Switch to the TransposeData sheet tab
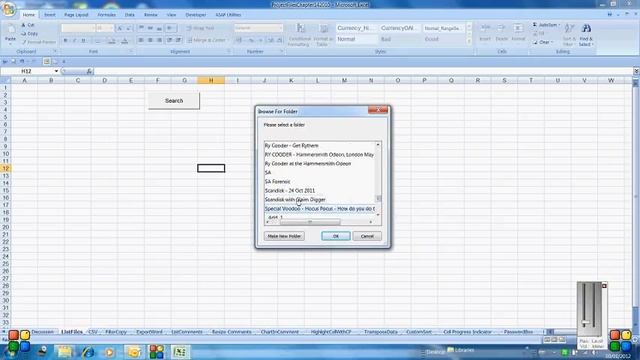 [x=380, y=332]
